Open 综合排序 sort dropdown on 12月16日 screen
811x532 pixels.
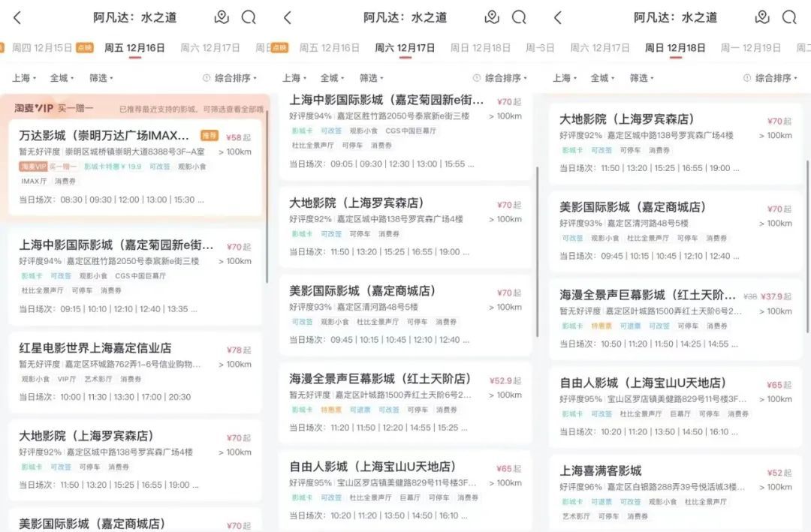point(230,78)
